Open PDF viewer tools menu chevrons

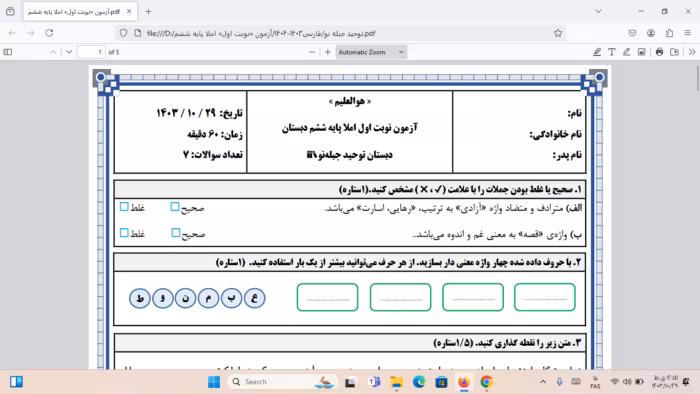click(692, 52)
